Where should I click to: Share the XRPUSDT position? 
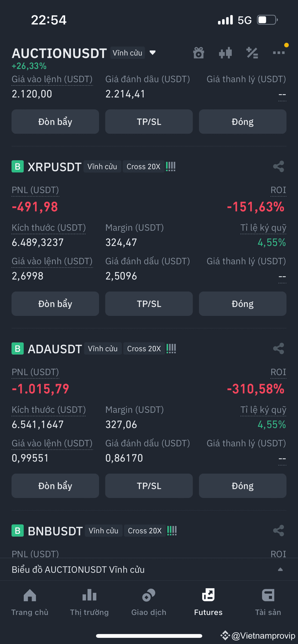coord(279,166)
